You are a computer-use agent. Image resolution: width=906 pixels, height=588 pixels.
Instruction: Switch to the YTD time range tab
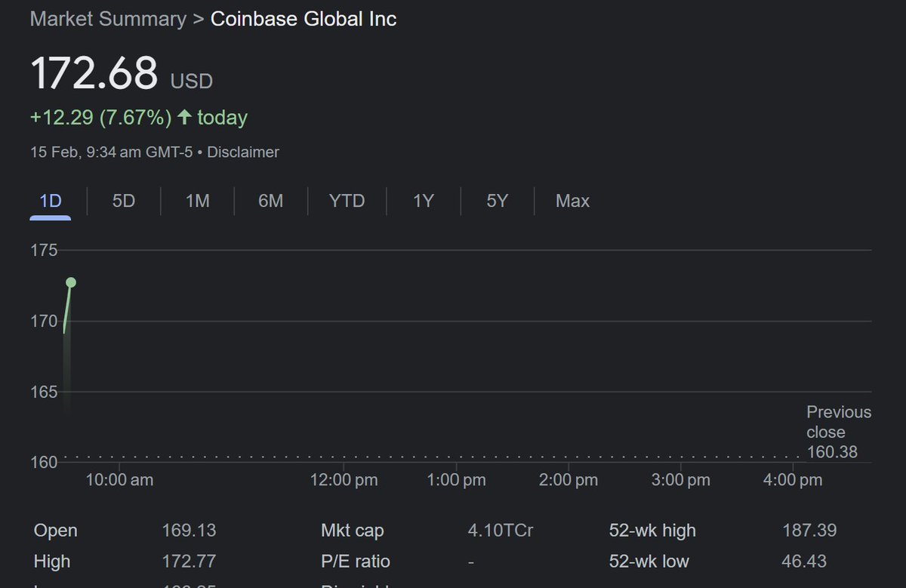pyautogui.click(x=347, y=201)
